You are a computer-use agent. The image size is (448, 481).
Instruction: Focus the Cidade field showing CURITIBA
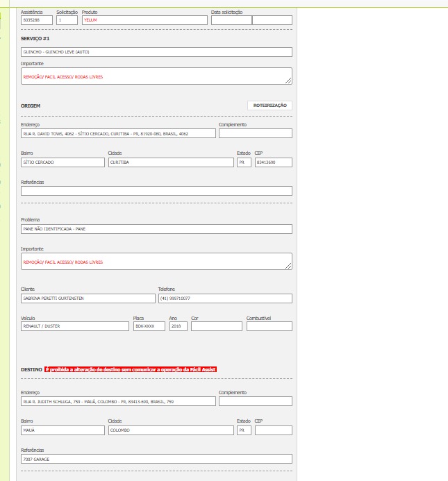pos(171,162)
